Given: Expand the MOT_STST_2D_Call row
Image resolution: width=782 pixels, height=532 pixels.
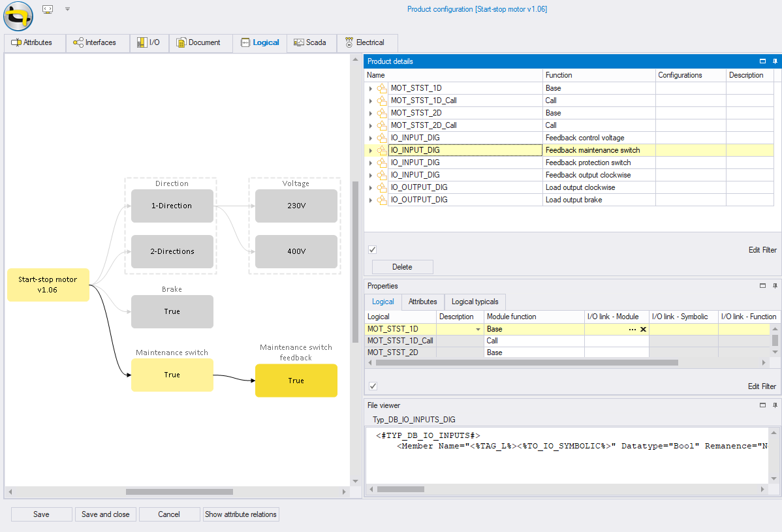Looking at the screenshot, I should [371, 125].
